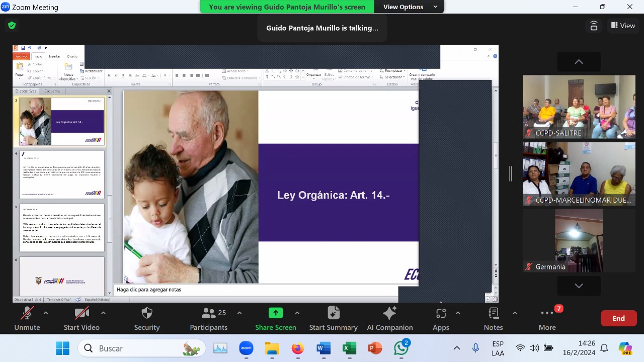Click the Start Summary icon
Screen dimensions: 644x362
pyautogui.click(x=333, y=313)
